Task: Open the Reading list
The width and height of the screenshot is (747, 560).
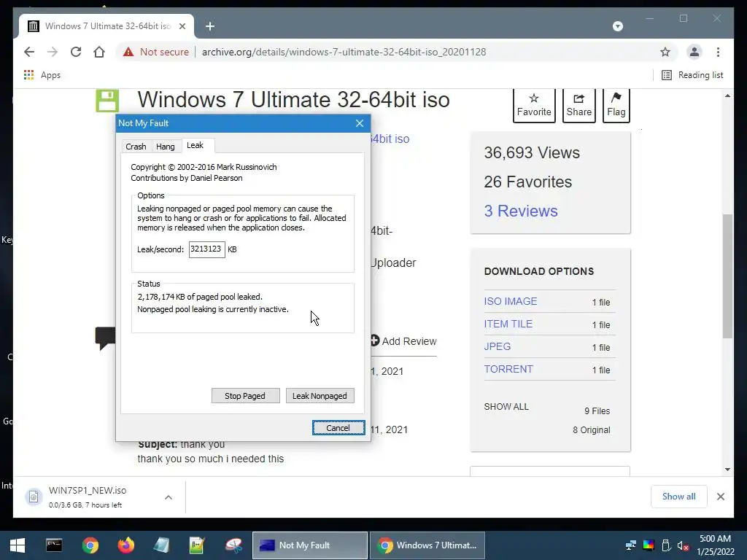Action: (x=692, y=75)
